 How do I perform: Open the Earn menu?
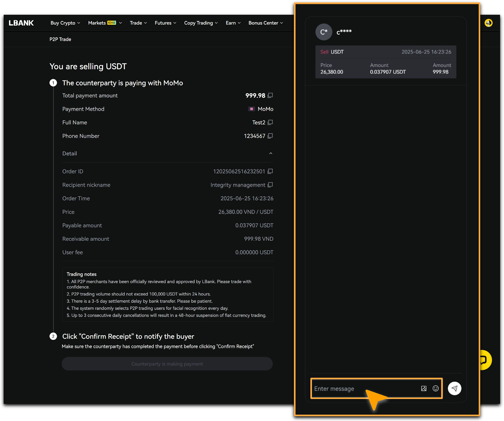pyautogui.click(x=233, y=23)
